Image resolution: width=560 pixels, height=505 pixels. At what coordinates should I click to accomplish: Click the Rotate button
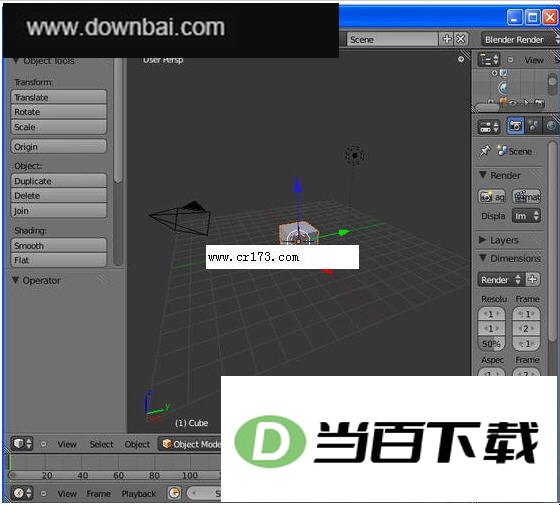tap(59, 111)
